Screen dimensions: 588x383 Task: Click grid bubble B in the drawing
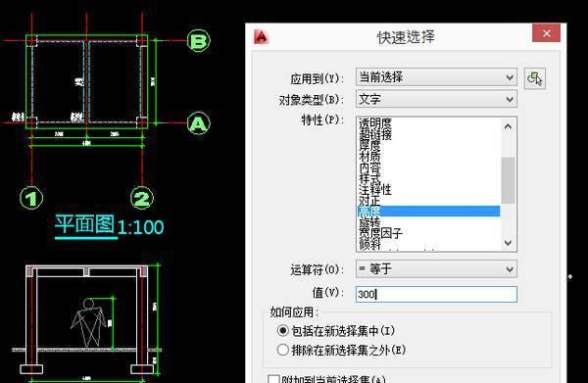[x=198, y=40]
